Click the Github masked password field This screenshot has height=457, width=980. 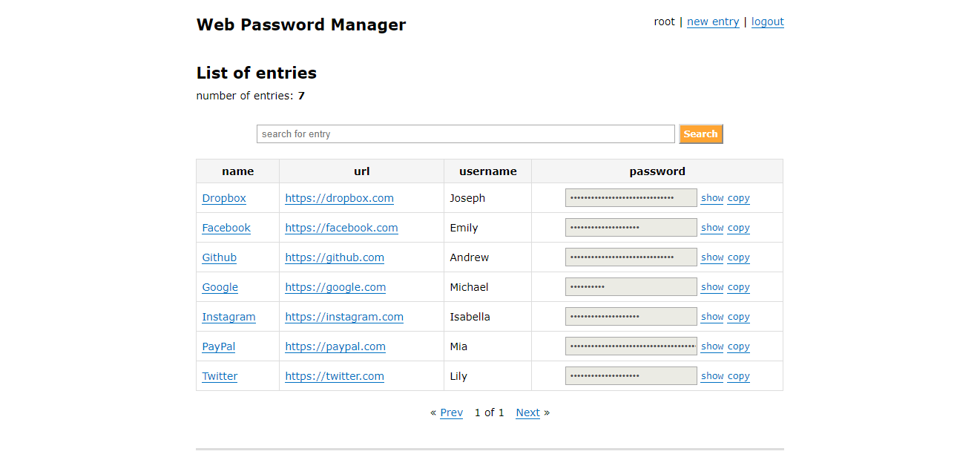coord(631,257)
